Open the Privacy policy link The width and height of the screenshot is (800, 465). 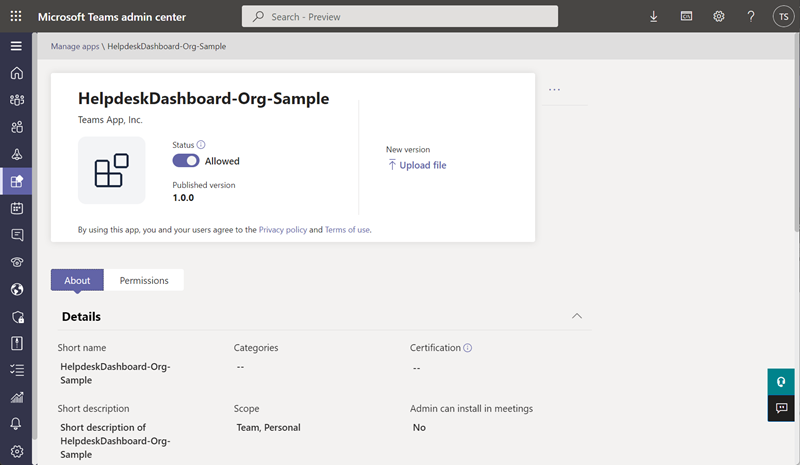point(283,230)
